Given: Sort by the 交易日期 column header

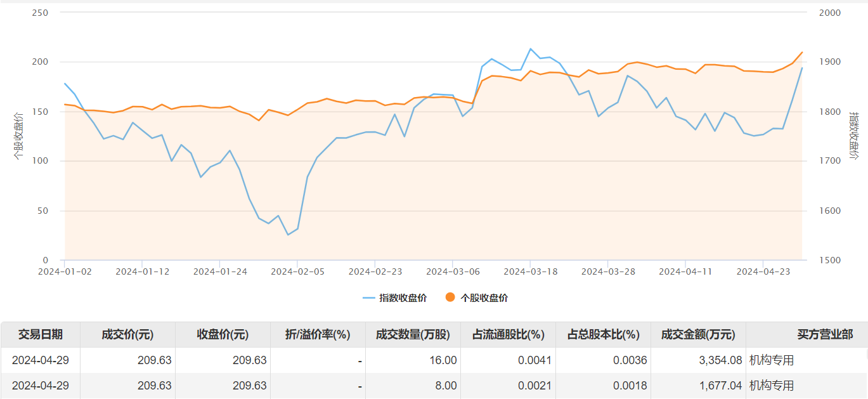Looking at the screenshot, I should (41, 334).
